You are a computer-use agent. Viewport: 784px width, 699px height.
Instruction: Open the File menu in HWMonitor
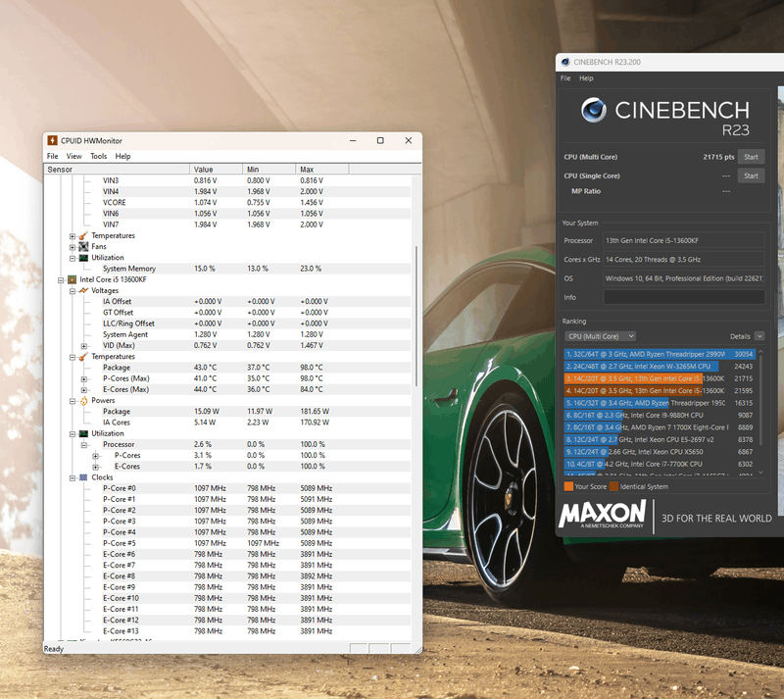tap(52, 156)
